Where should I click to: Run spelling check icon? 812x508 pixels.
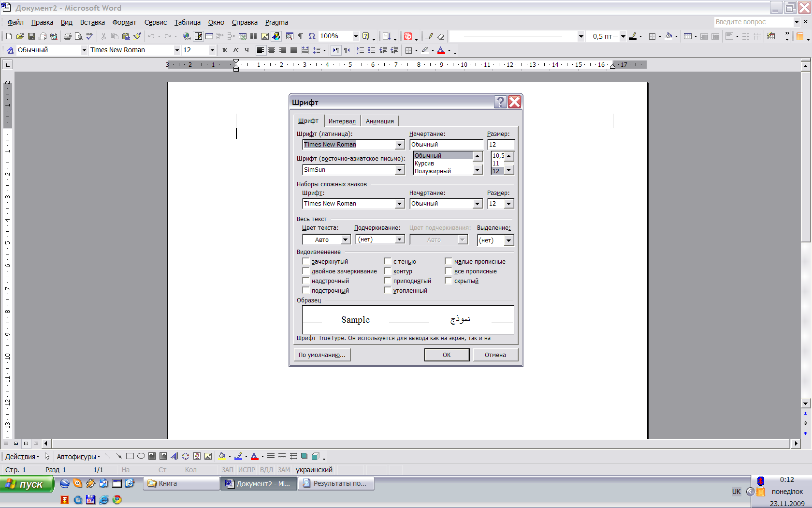[89, 36]
